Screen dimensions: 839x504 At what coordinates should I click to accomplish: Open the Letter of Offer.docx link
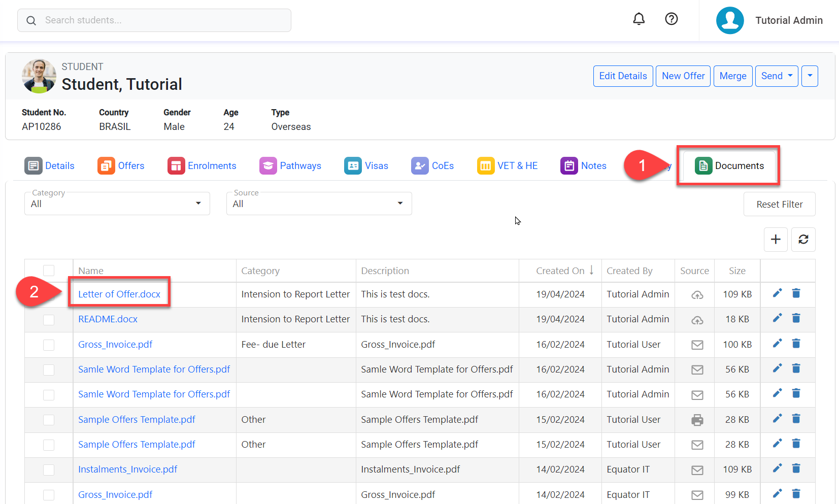pyautogui.click(x=119, y=294)
